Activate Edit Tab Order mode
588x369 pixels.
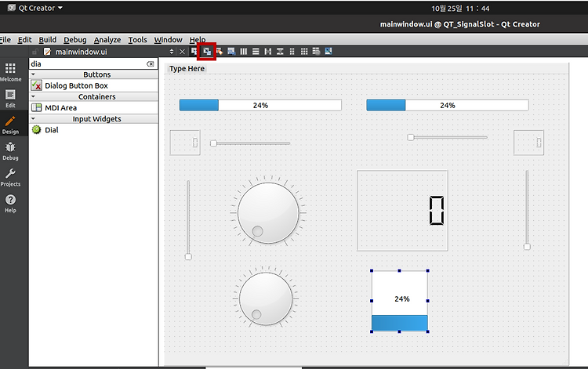231,52
